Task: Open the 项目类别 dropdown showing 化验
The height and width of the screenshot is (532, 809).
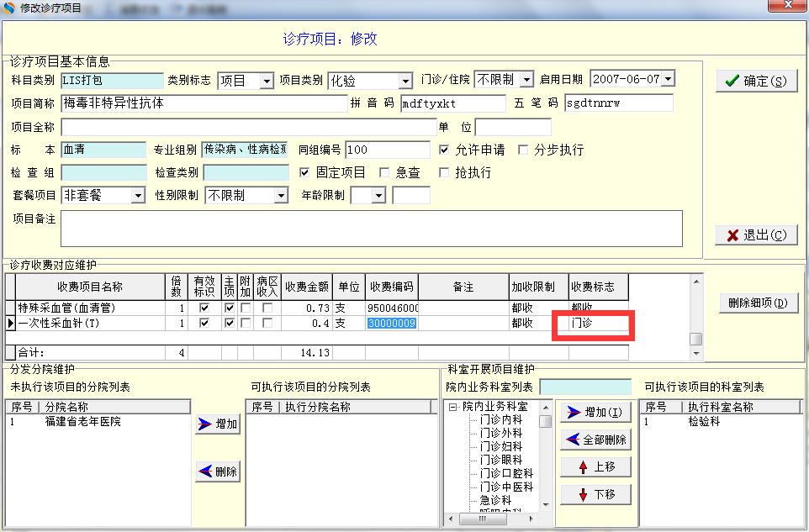Action: [405, 81]
